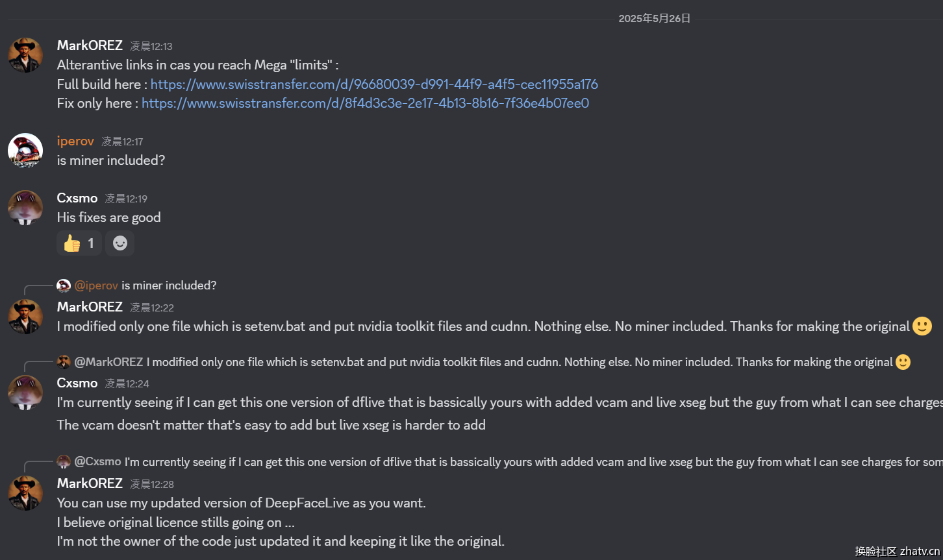Click the thumbs up reaction on Cxsmo's message

pos(79,243)
